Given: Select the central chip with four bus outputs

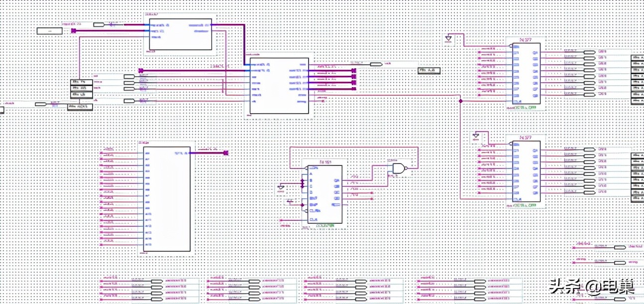Looking at the screenshot, I should (x=279, y=86).
